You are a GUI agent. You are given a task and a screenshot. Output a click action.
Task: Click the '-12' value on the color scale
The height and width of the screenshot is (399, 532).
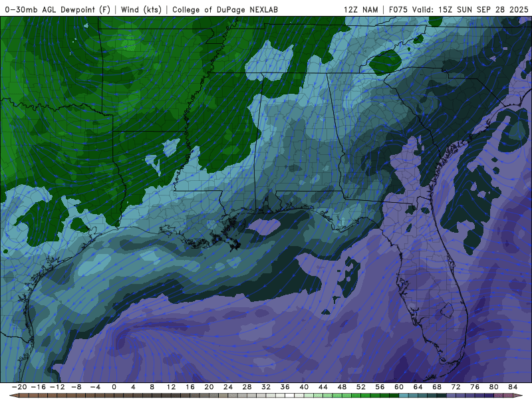coord(57,387)
